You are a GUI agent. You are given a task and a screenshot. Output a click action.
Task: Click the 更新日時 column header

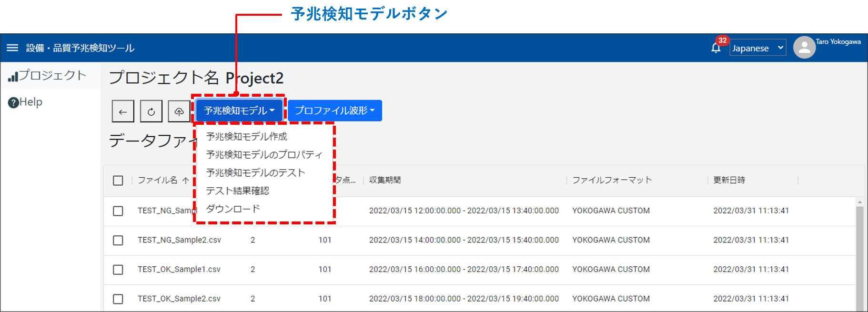(729, 180)
